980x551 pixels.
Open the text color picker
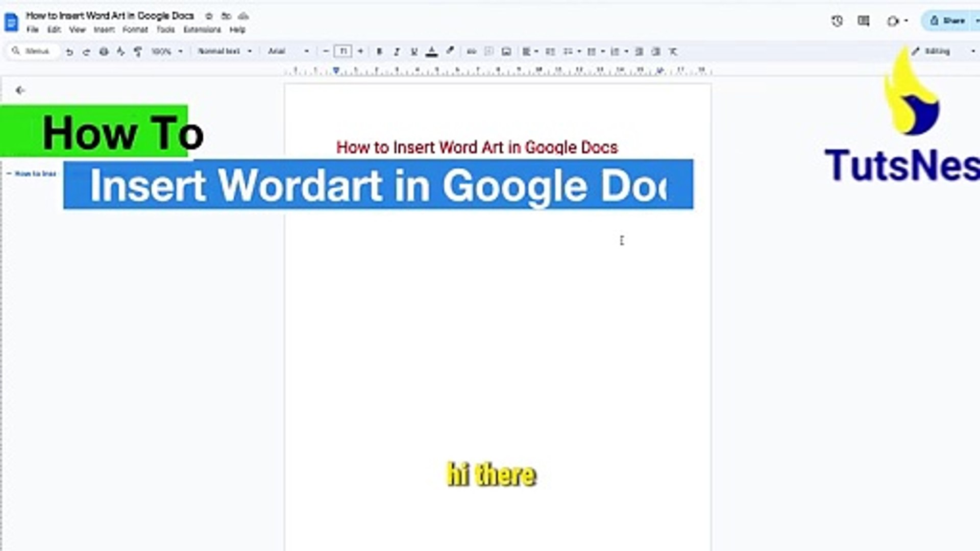(x=432, y=52)
